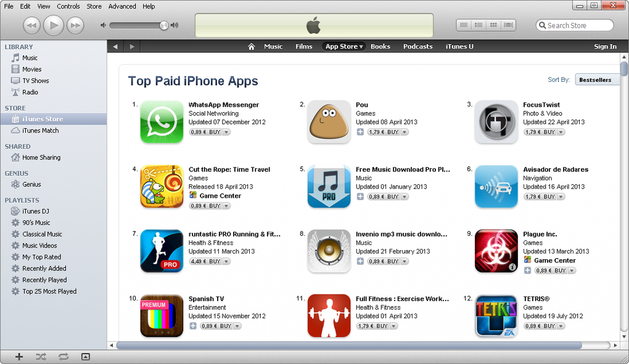
Task: Open the Advanced menu
Action: (122, 6)
